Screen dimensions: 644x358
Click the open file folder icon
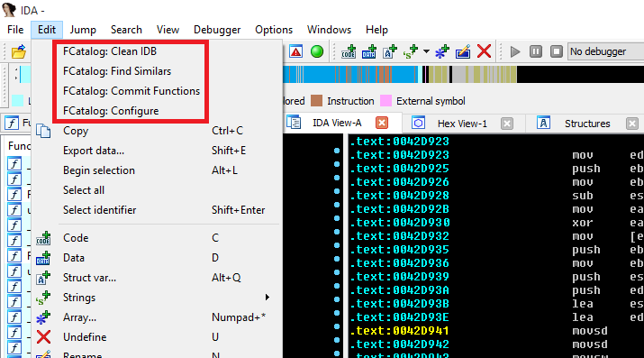click(x=19, y=51)
